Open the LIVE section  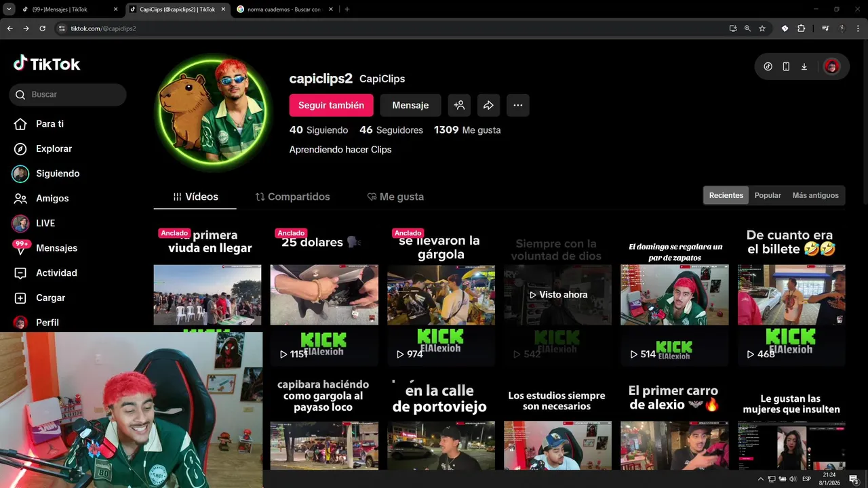point(45,223)
